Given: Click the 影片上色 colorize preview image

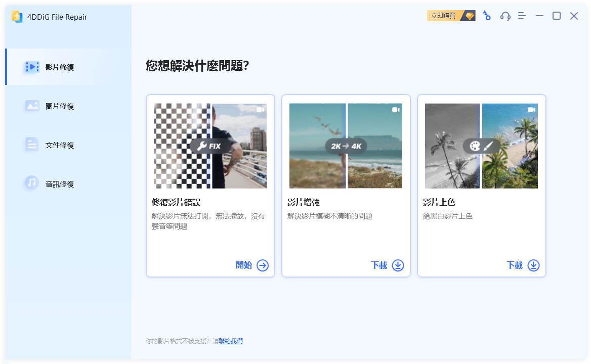Looking at the screenshot, I should click(x=481, y=146).
